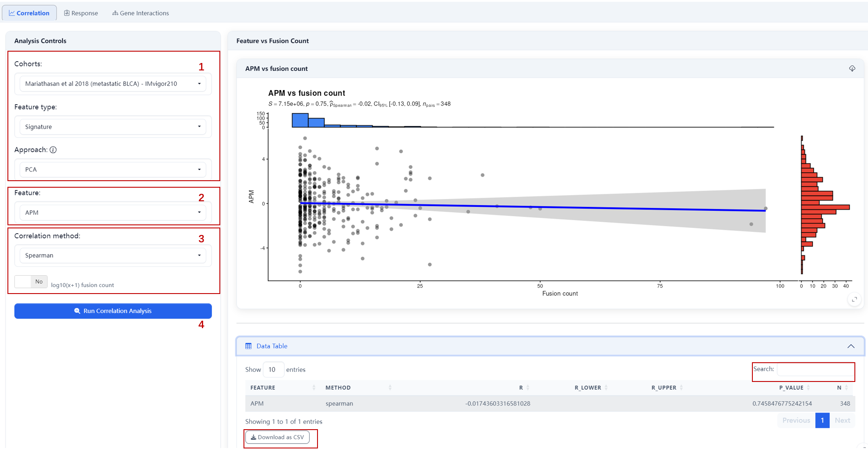868x455 pixels.
Task: Open the Approach dropdown showing PCA
Action: [x=113, y=169]
